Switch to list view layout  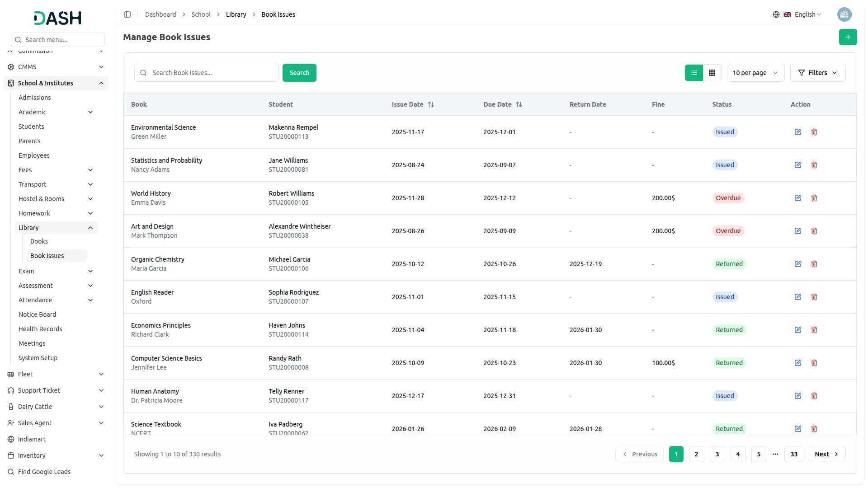(x=694, y=73)
